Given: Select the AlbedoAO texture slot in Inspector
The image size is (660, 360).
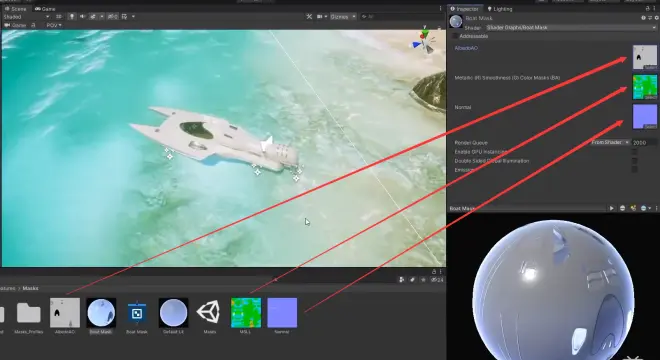Looking at the screenshot, I should coord(644,57).
